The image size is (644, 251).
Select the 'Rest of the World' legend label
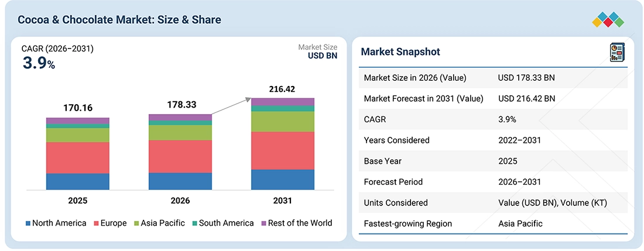(300, 224)
